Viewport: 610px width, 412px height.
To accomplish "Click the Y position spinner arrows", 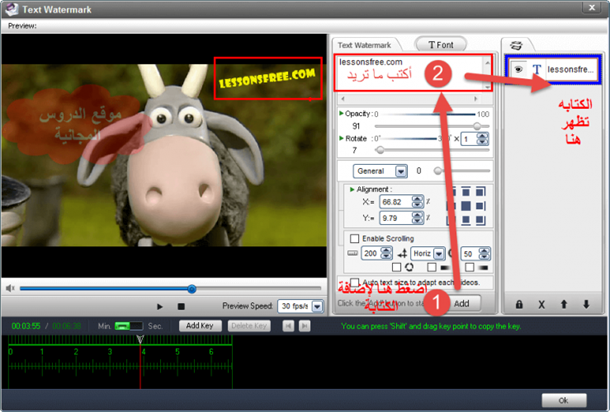I will pyautogui.click(x=417, y=218).
